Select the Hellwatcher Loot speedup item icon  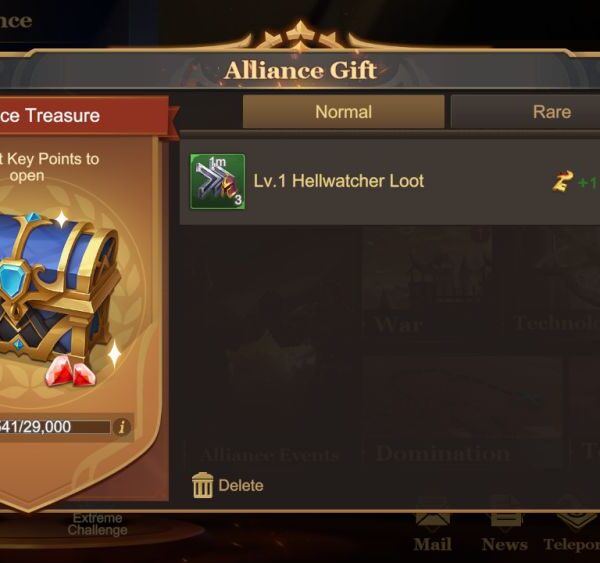218,181
